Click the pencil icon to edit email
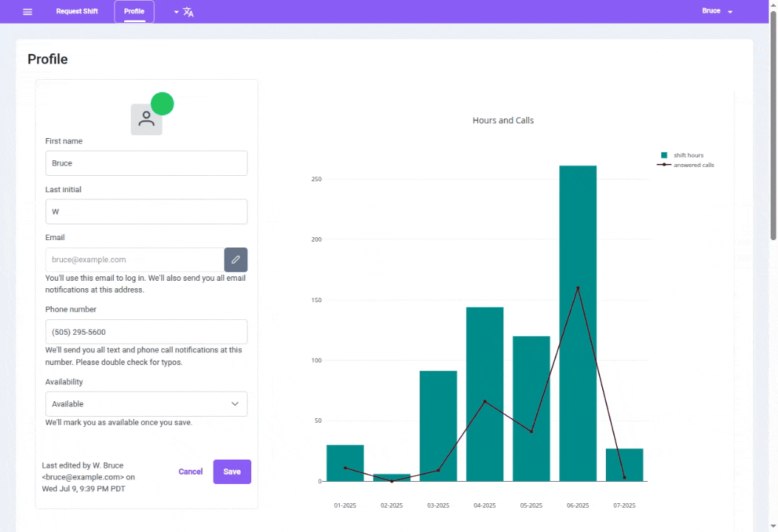 coord(235,259)
